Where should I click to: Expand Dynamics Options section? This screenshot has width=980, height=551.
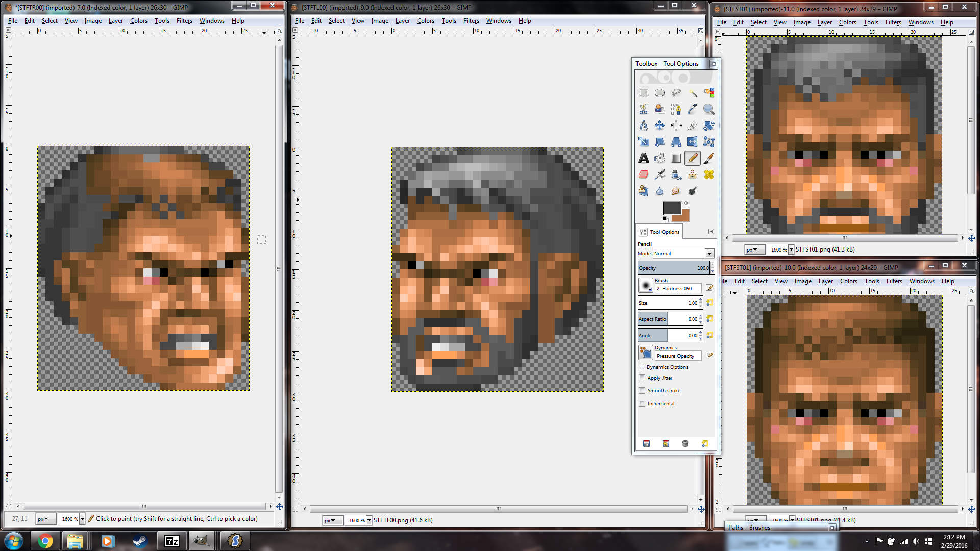click(642, 367)
